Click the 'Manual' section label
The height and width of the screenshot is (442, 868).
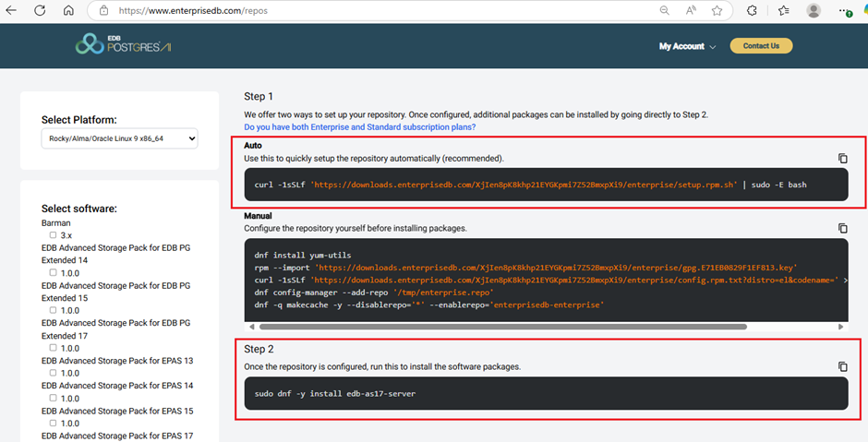pos(258,216)
